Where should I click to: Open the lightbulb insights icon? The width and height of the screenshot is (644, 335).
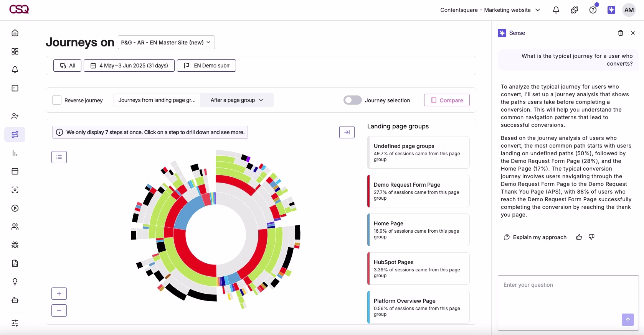[x=15, y=282]
